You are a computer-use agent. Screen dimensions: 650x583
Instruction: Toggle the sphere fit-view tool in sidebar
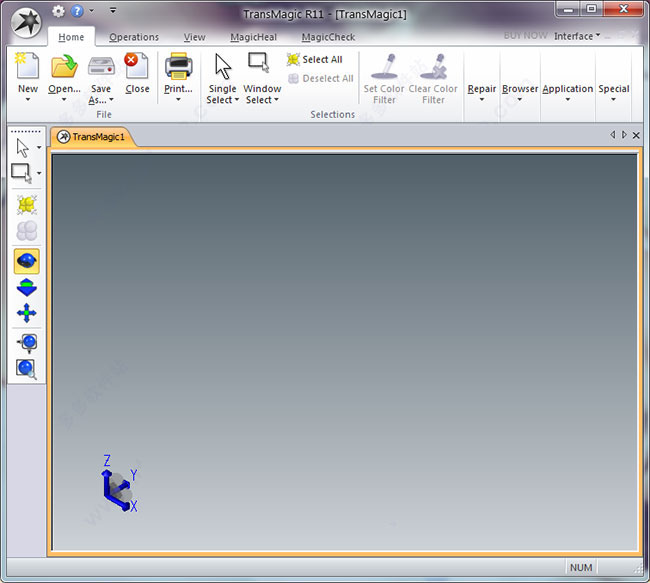[27, 342]
